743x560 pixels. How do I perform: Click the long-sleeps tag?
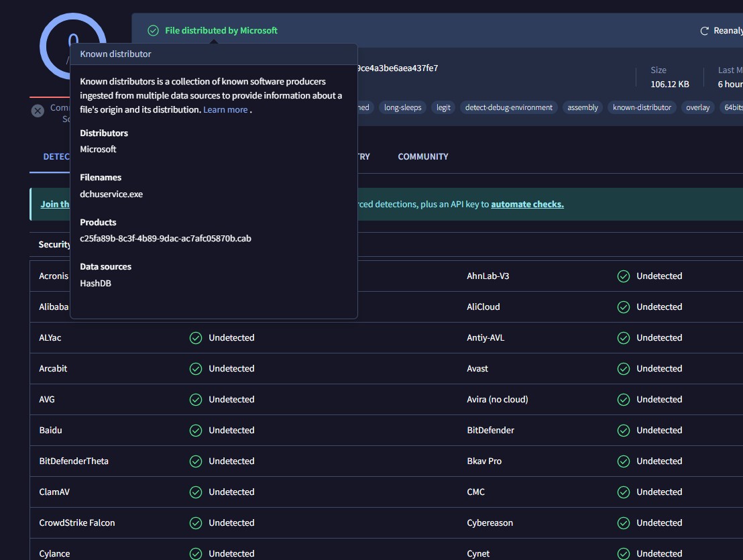click(402, 107)
